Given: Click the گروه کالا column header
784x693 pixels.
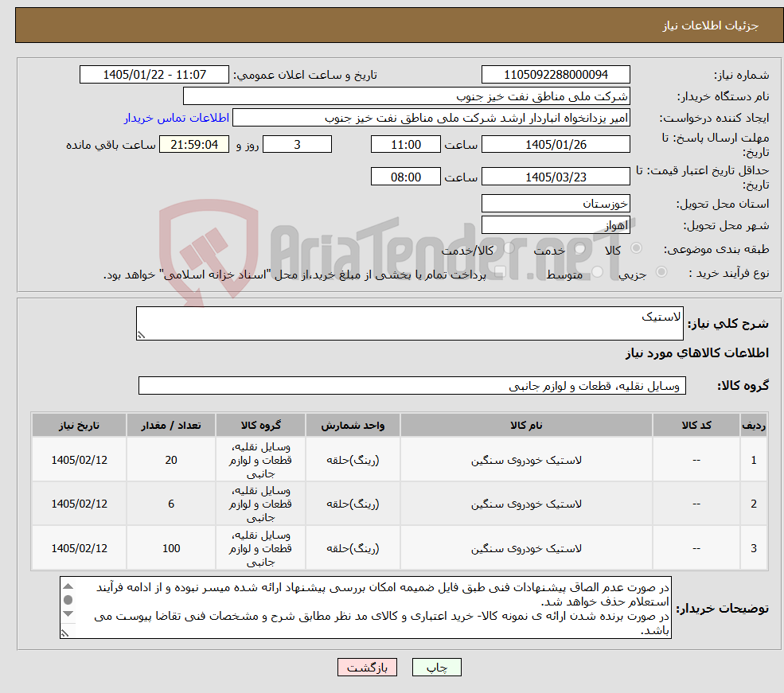Looking at the screenshot, I should tap(260, 425).
